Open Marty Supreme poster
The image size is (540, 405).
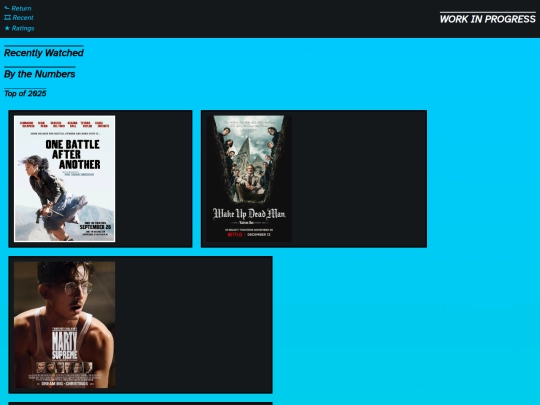pyautogui.click(x=64, y=325)
